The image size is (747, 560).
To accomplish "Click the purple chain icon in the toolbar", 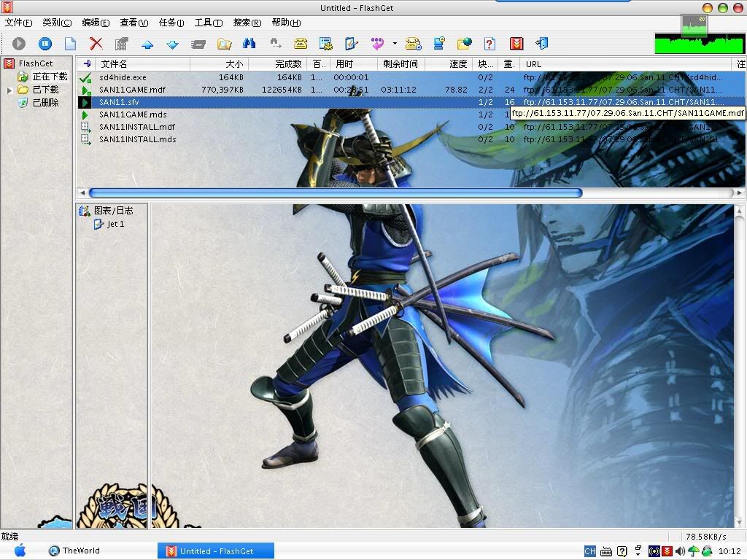I will tap(377, 44).
